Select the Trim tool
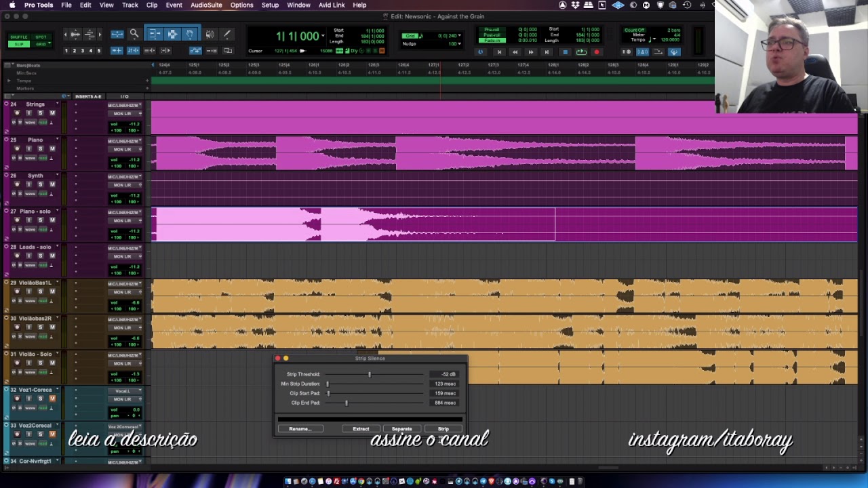868x488 pixels. click(155, 34)
